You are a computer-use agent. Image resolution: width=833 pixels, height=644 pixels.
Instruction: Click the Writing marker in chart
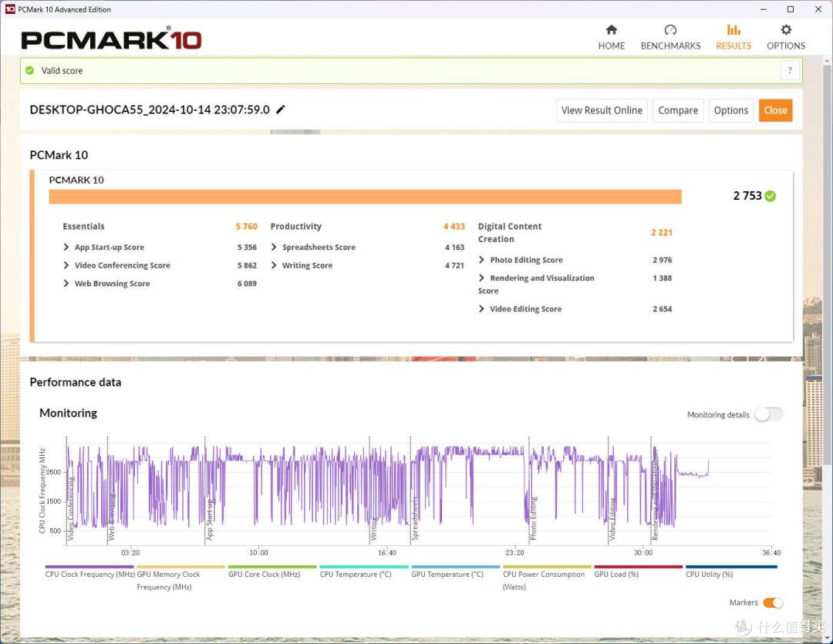(373, 528)
